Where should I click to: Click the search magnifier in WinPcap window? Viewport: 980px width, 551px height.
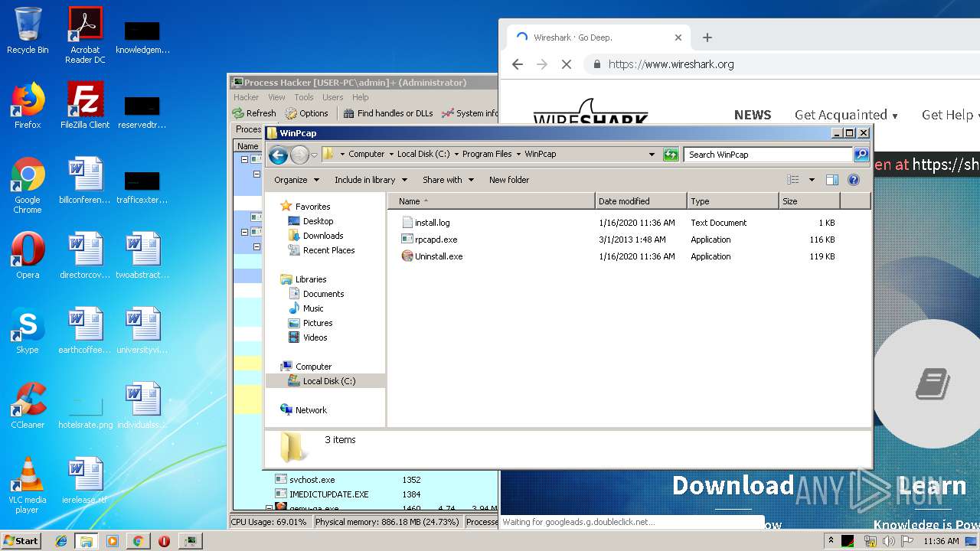click(861, 155)
